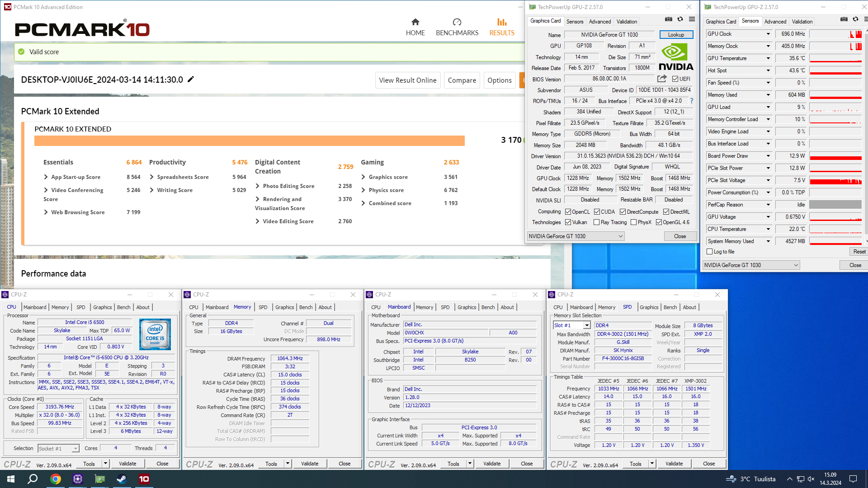Open taskbar search magnifier
This screenshot has width=868, height=488.
pyautogui.click(x=33, y=479)
